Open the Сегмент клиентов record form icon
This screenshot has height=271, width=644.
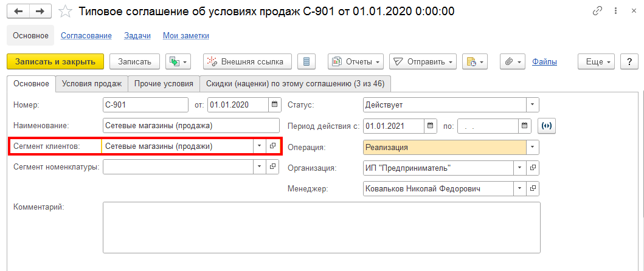[272, 146]
